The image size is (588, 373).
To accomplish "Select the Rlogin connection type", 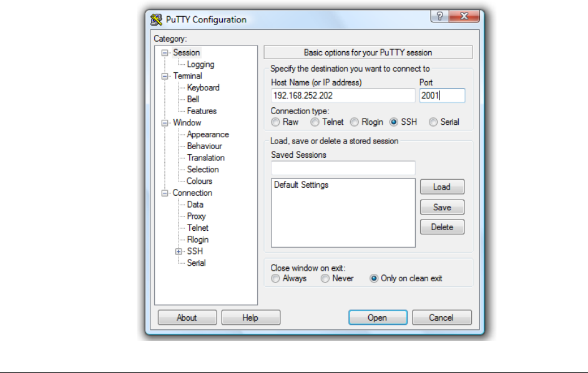I will 355,122.
